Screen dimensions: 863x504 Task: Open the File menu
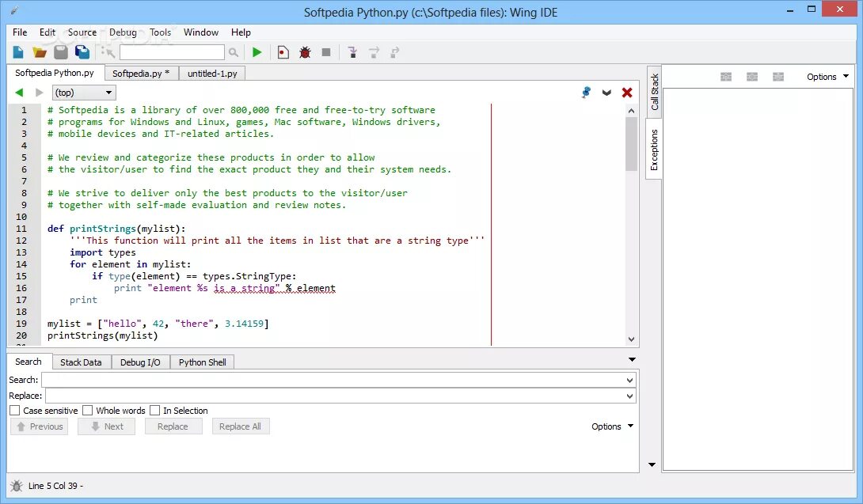point(20,32)
